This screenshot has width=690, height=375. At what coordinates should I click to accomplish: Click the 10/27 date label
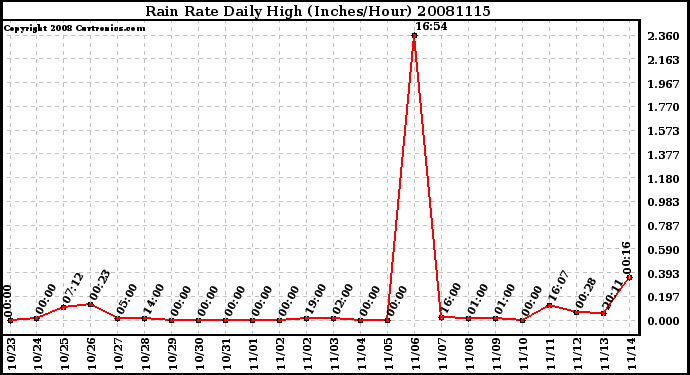119,353
